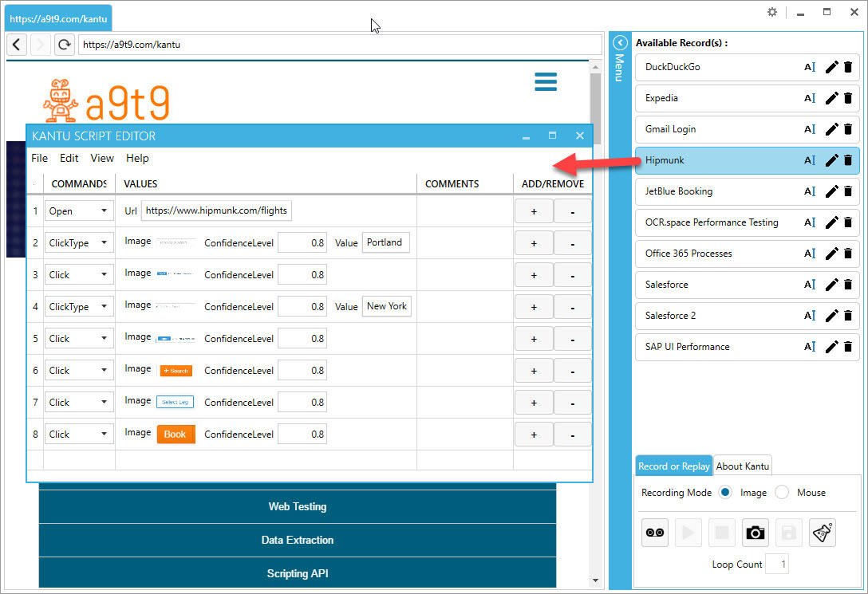This screenshot has width=868, height=594.
Task: Click the New York value field
Action: click(x=387, y=306)
